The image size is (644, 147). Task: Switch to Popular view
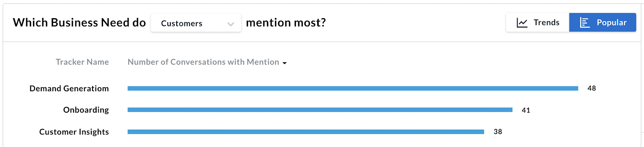tap(603, 22)
